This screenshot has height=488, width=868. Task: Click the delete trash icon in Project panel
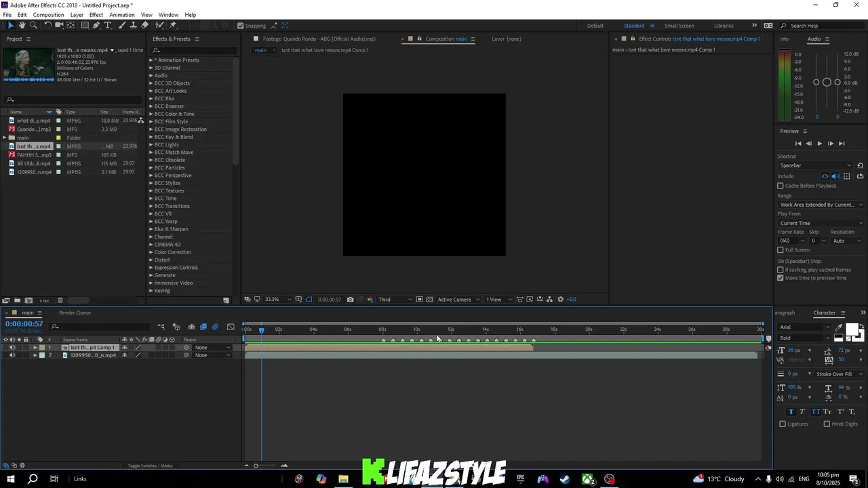60,300
